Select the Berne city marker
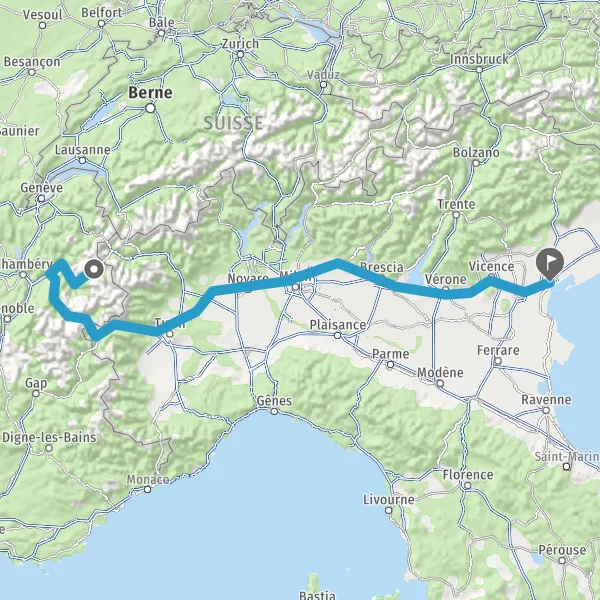600x600 pixels. pos(150,108)
